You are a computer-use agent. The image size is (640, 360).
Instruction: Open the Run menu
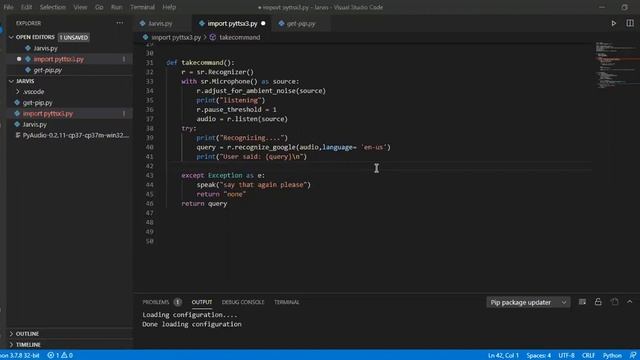116,7
